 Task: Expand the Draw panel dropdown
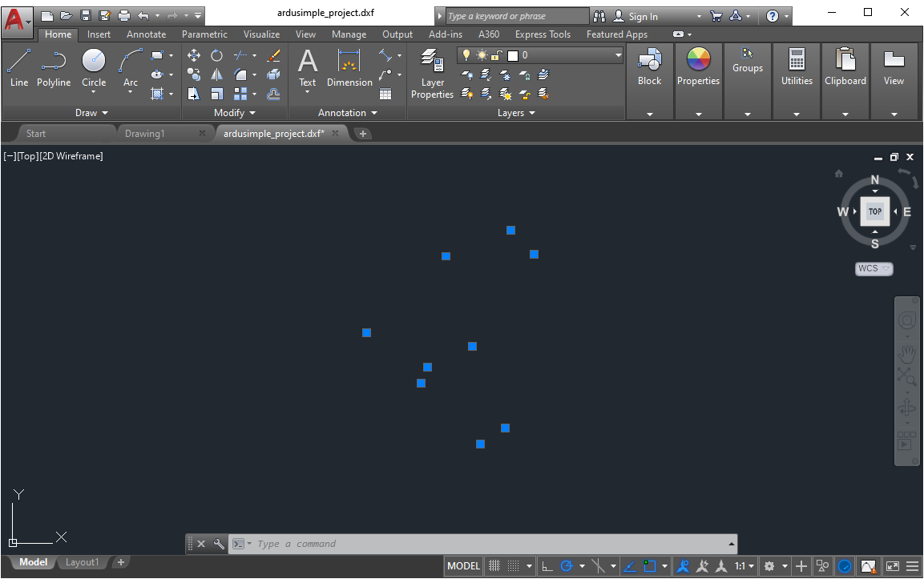click(91, 113)
